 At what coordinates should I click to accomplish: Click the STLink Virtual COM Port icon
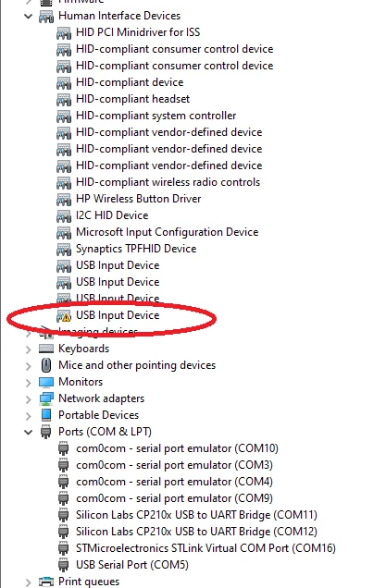click(x=64, y=548)
